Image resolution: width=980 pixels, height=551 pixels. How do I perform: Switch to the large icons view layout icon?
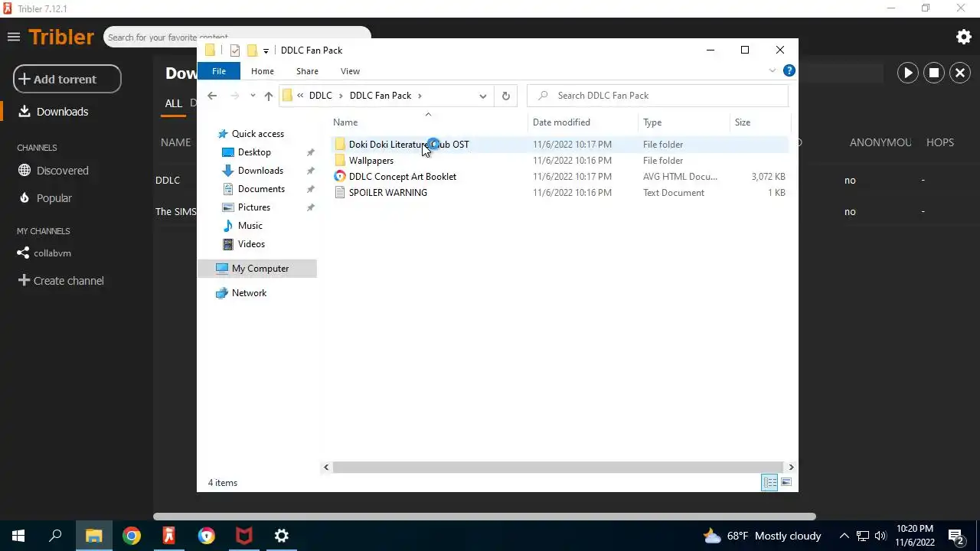(x=786, y=483)
